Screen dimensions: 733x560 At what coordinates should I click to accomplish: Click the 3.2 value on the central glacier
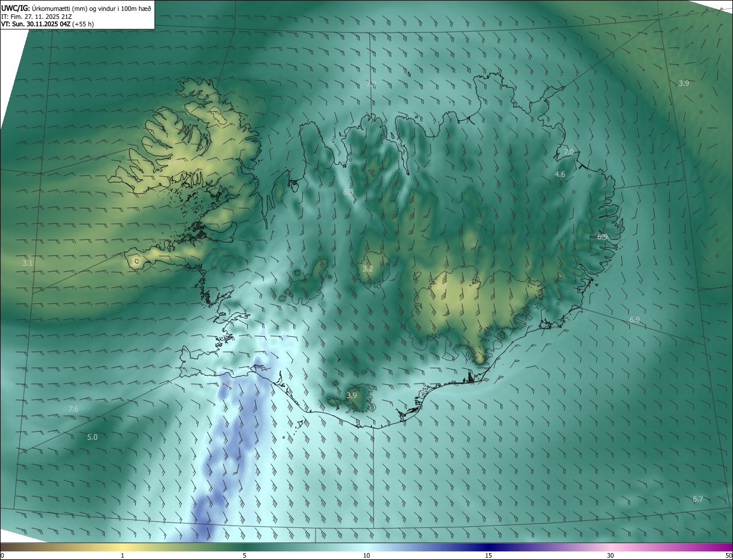[x=368, y=269]
